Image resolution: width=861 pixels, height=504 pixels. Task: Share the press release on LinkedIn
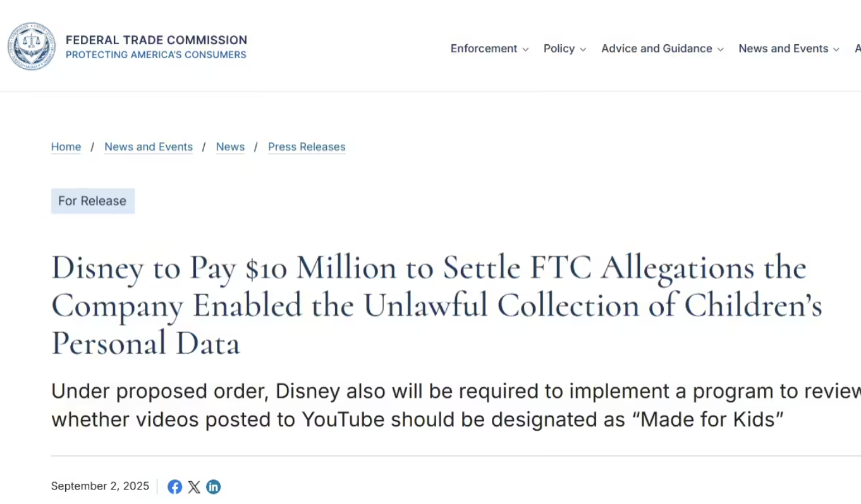(x=214, y=487)
